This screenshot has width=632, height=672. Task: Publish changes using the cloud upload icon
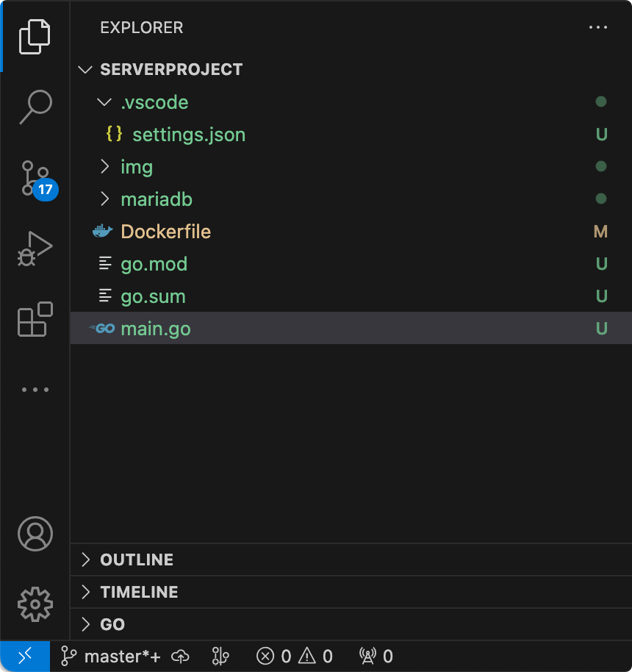181,655
